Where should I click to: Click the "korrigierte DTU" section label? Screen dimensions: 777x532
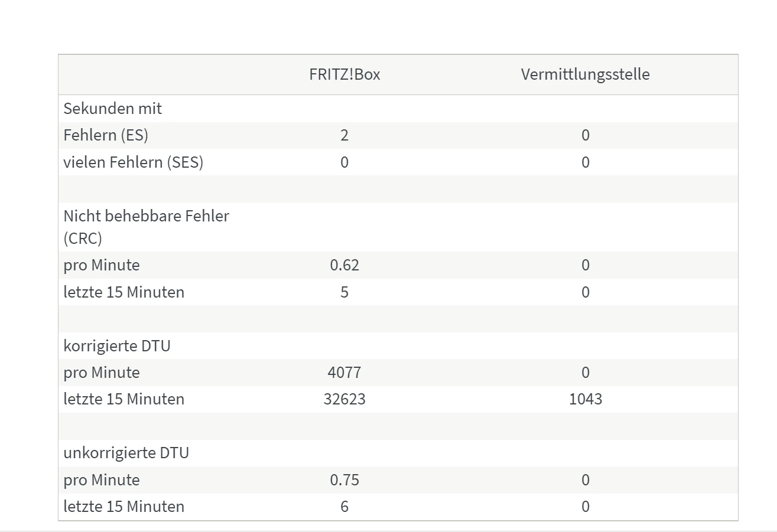[x=117, y=346]
